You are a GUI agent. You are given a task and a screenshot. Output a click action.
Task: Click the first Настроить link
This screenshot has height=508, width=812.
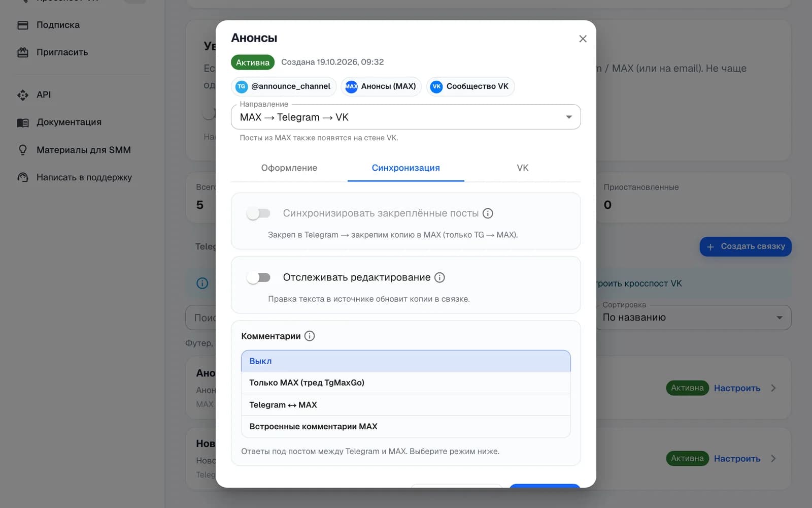pyautogui.click(x=737, y=388)
